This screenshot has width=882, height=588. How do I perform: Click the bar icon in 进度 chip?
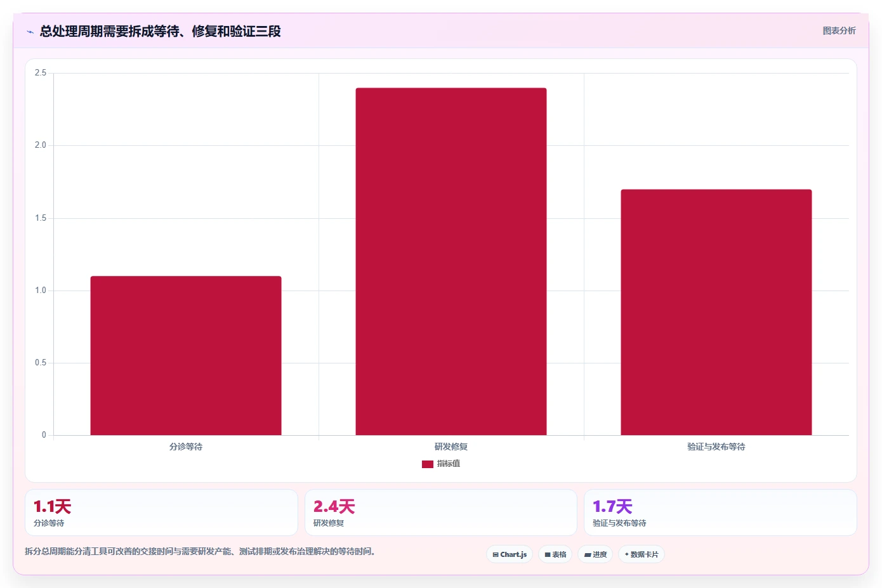[x=588, y=555]
